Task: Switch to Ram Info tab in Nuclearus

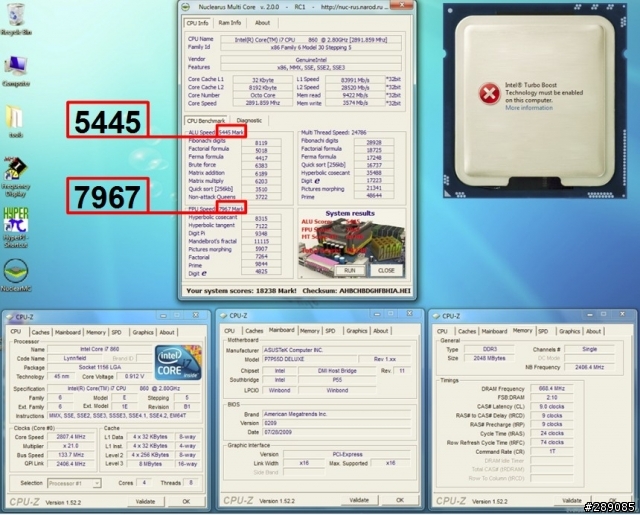Action: pos(229,23)
